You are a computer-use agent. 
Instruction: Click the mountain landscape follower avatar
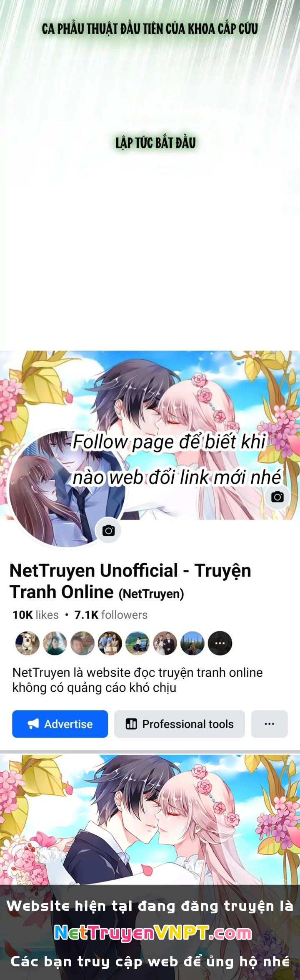pos(137,643)
